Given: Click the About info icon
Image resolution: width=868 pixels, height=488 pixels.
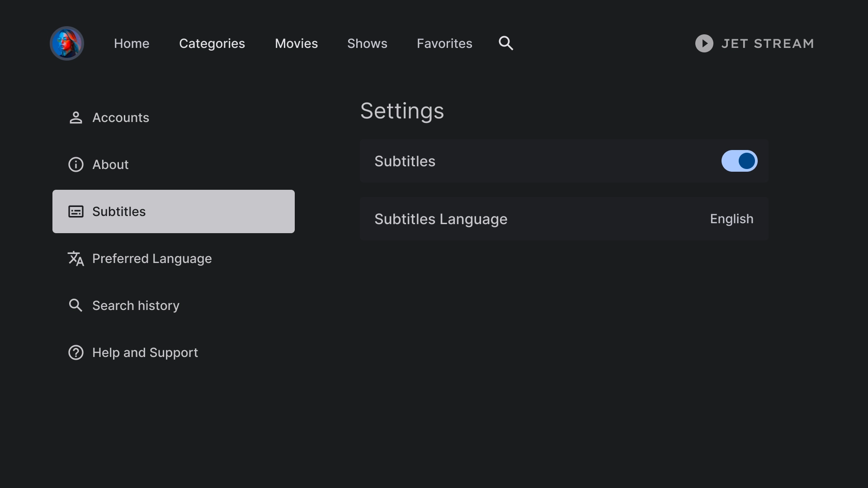Looking at the screenshot, I should (75, 164).
